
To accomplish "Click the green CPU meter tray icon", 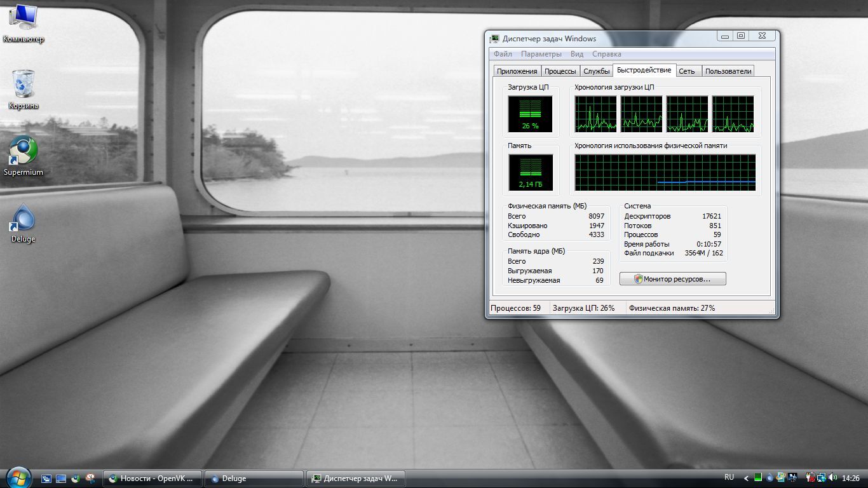I will click(x=759, y=478).
